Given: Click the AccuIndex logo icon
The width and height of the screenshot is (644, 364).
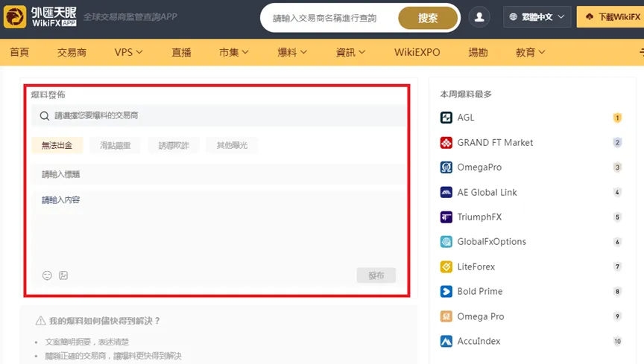Looking at the screenshot, I should tap(446, 341).
